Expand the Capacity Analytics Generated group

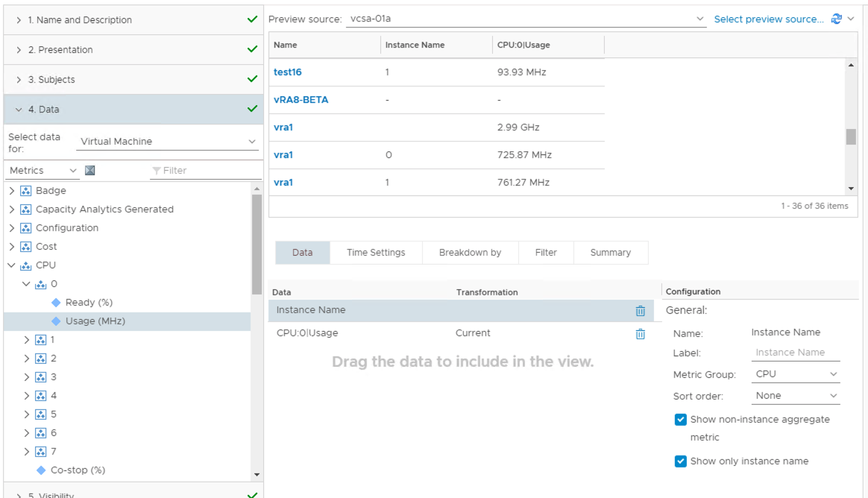pos(12,209)
